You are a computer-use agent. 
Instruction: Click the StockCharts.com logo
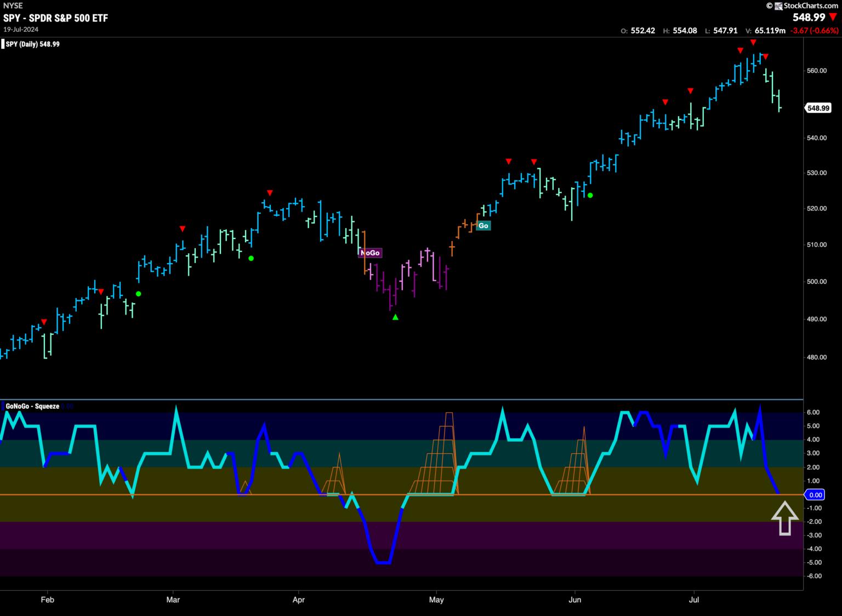[802, 5]
